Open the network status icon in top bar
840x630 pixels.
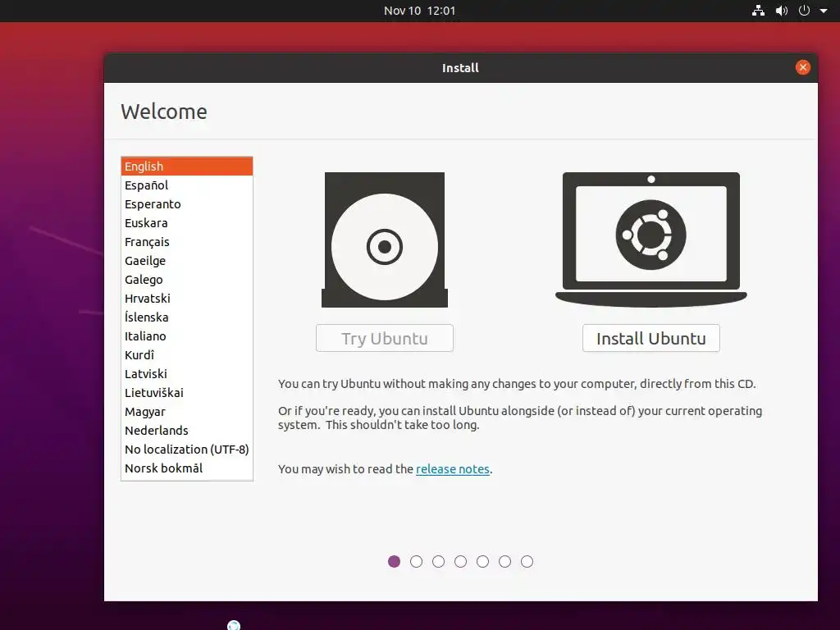[758, 11]
